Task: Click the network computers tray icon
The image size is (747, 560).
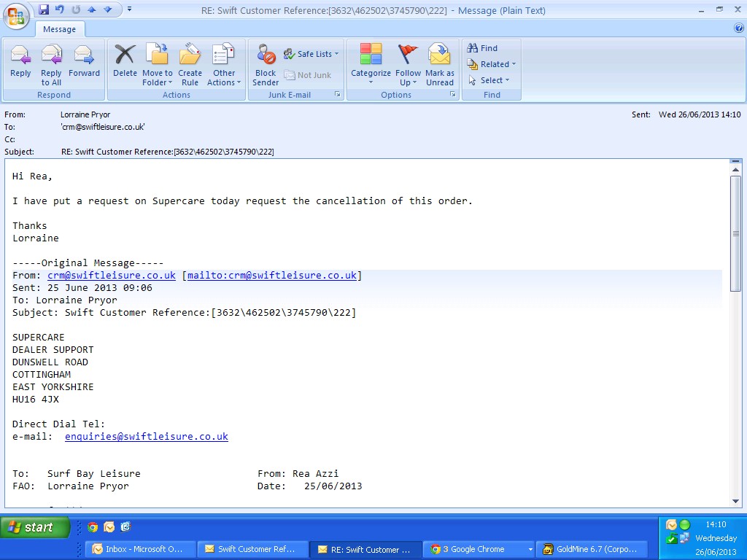Action: pyautogui.click(x=684, y=539)
